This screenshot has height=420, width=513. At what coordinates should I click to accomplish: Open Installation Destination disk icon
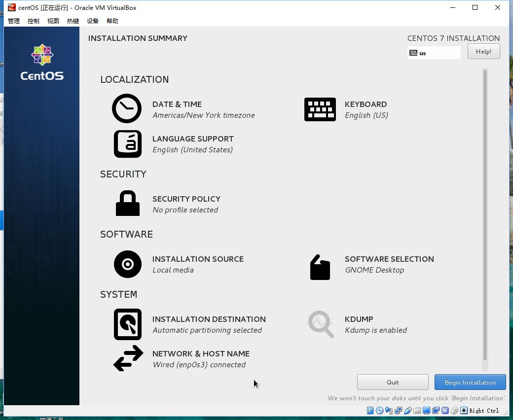[128, 324]
